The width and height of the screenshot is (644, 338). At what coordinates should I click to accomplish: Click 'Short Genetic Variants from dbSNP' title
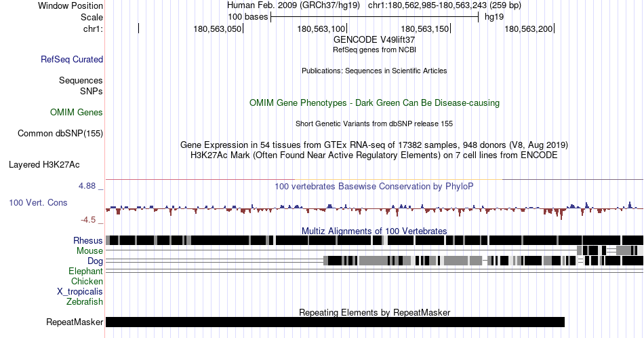tap(374, 124)
